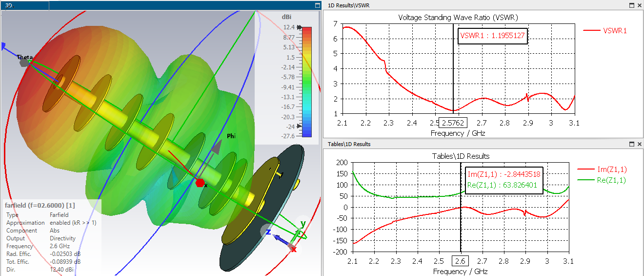This screenshot has height=276, width=644.
Task: Close the Tables\1D Results window
Action: (639, 144)
